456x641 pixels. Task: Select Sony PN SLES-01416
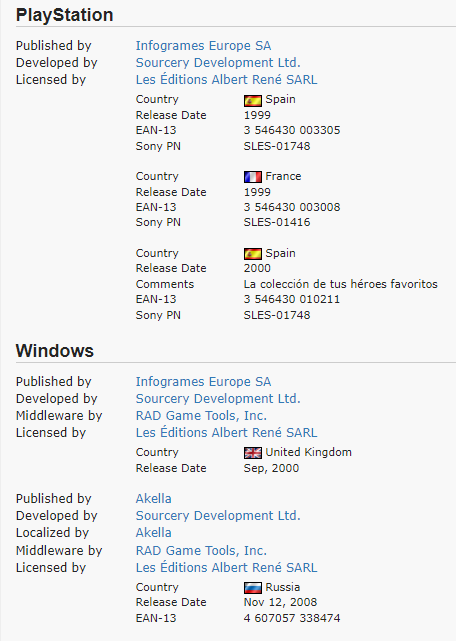tap(277, 222)
